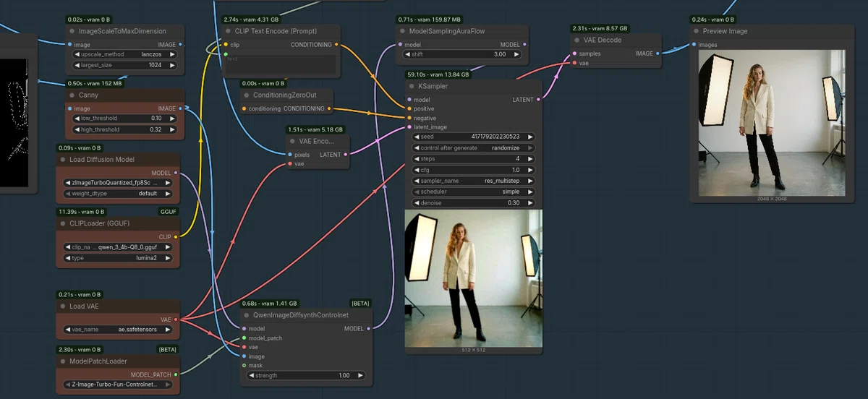This screenshot has height=399, width=868.
Task: Click the VAE Decode badge 2.31s - vram 8.57 GB
Action: [600, 28]
